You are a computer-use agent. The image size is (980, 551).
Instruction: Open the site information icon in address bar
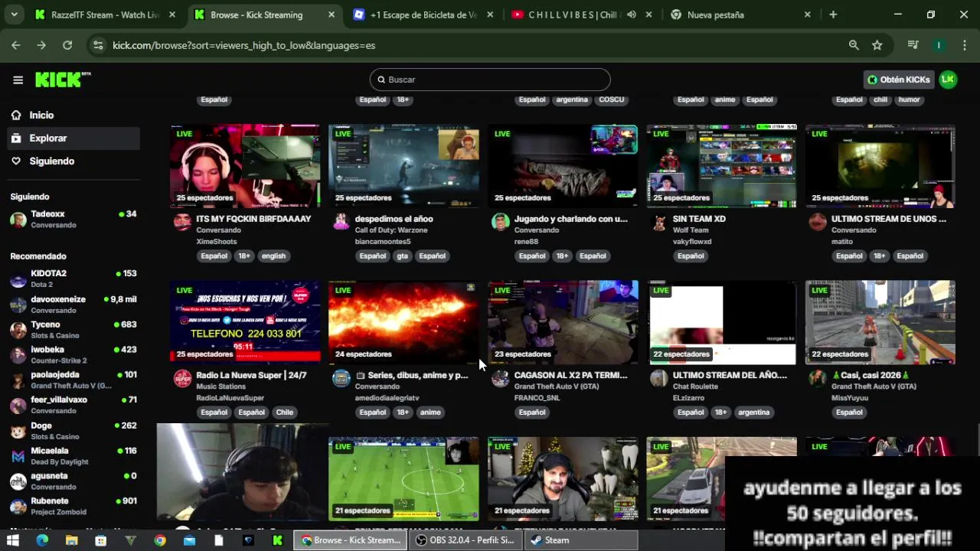[x=98, y=45]
